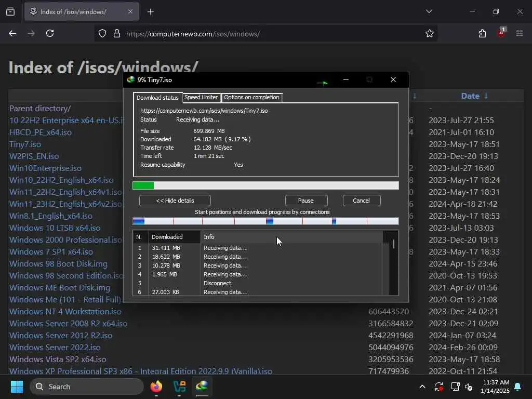532x399 pixels.
Task: Open Firefox from the taskbar
Action: 156,387
